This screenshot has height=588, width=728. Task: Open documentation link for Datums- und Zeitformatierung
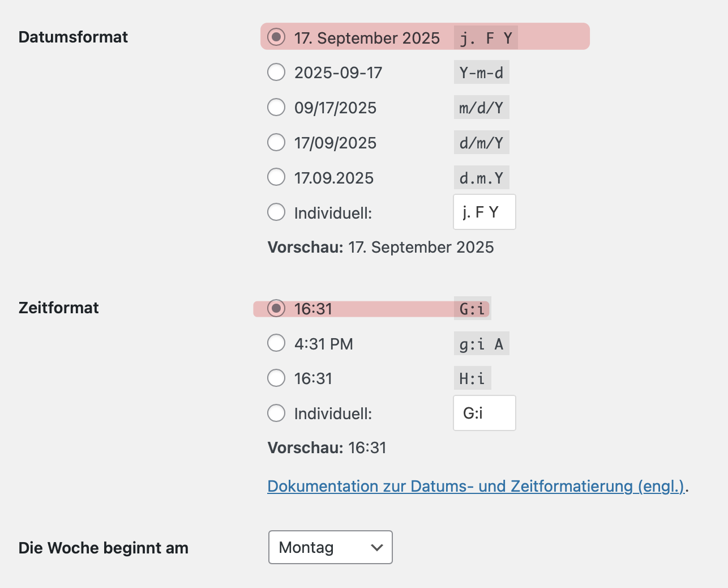(476, 487)
